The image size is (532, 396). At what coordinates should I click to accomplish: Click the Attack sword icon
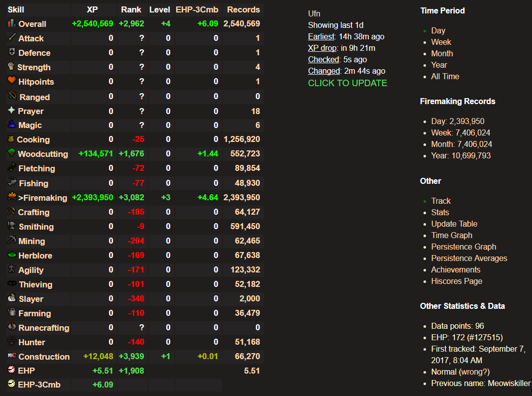12,37
